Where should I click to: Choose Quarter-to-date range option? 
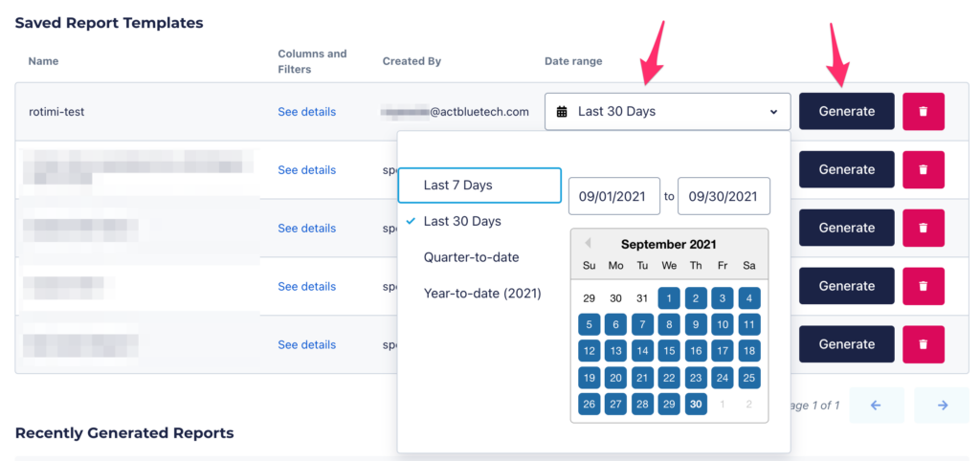point(479,256)
